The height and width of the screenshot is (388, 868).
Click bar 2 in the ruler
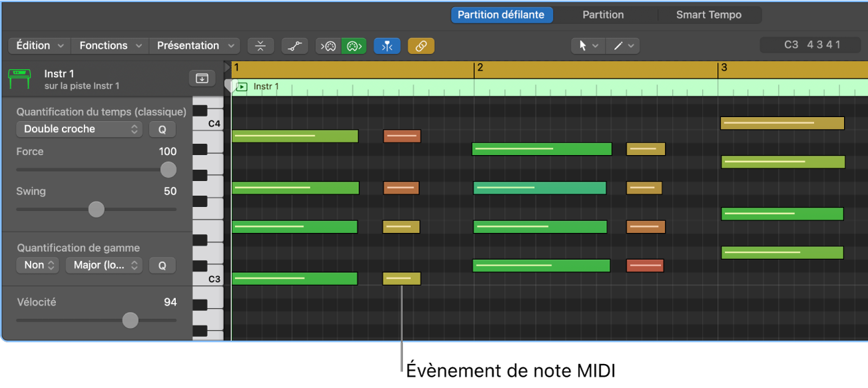[x=480, y=68]
